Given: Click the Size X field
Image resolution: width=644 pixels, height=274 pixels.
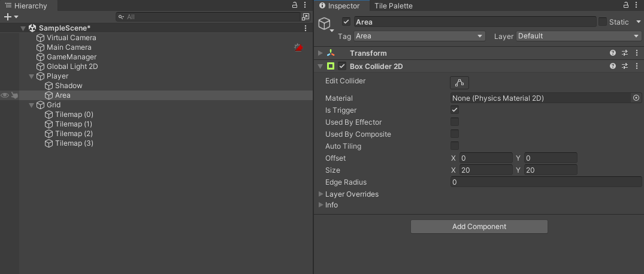Looking at the screenshot, I should pos(486,170).
